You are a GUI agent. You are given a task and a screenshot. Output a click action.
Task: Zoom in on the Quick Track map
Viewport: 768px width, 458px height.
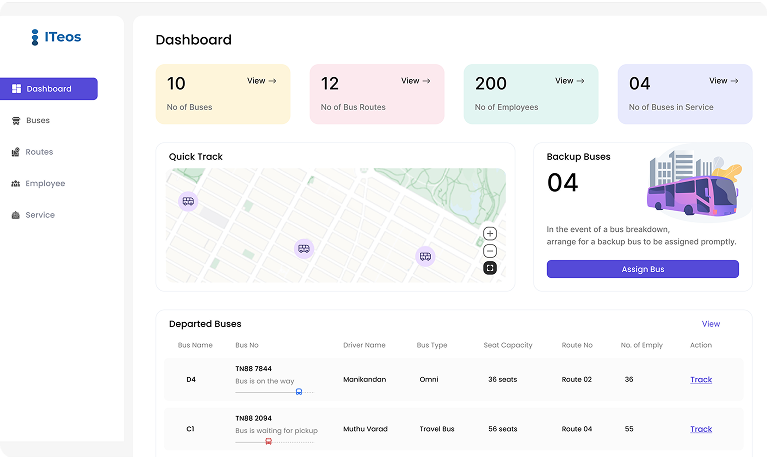(490, 234)
